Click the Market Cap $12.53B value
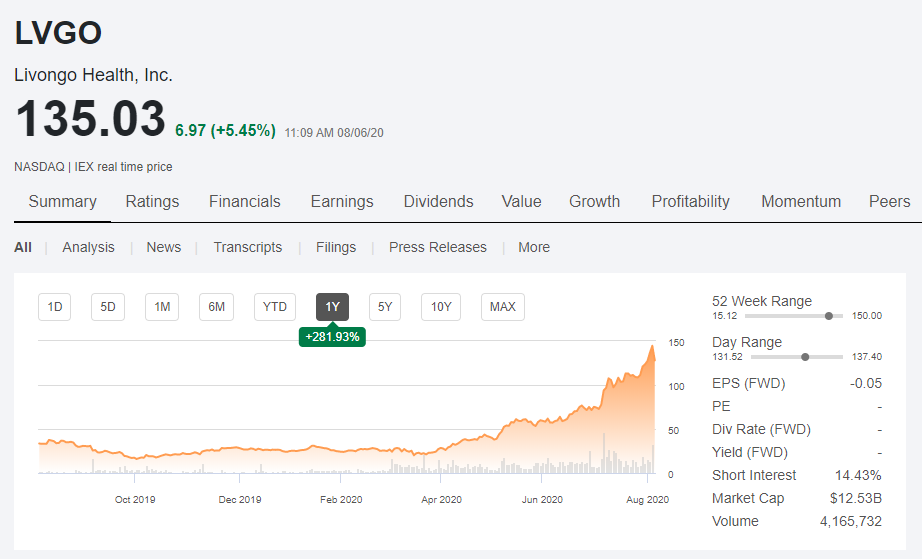 856,498
